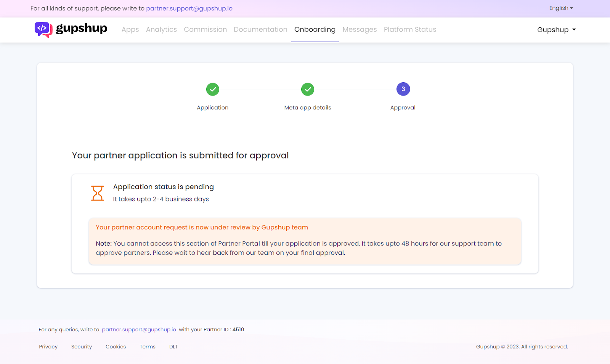This screenshot has width=610, height=364.
Task: Open the Privacy page
Action: 48,346
